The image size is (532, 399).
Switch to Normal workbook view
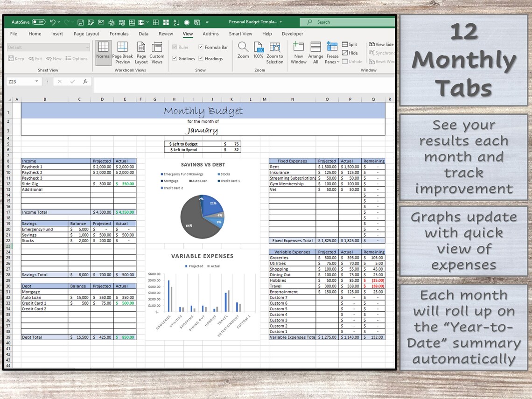(103, 52)
